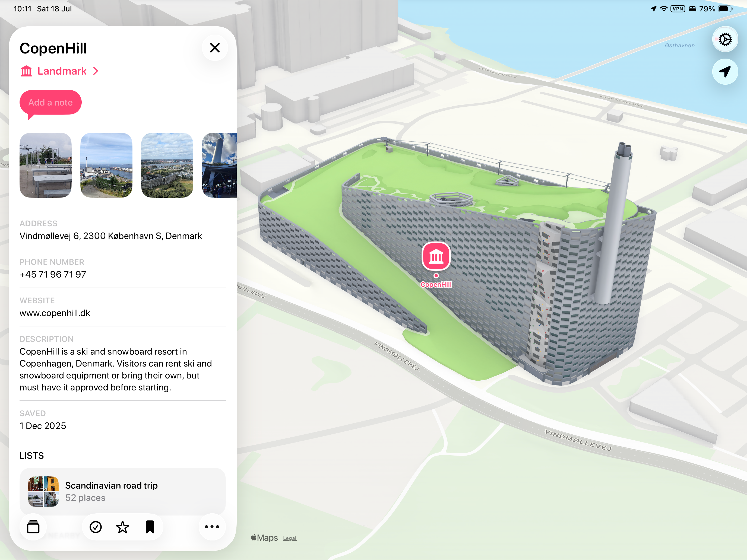Image resolution: width=747 pixels, height=560 pixels.
Task: Tap the location services arrow in status bar
Action: [x=654, y=9]
